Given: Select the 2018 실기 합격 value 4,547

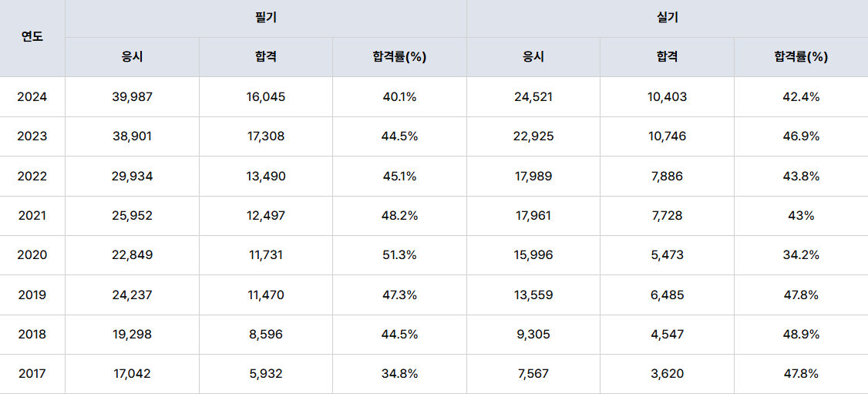Looking at the screenshot, I should (667, 334).
